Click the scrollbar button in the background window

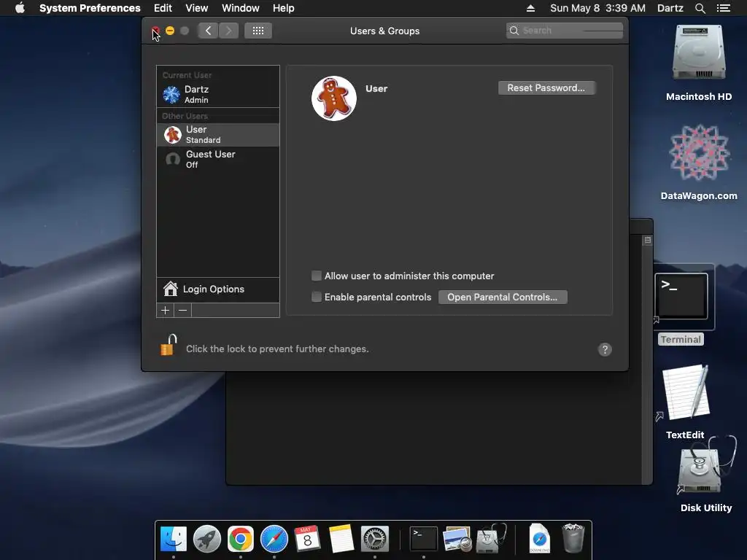coord(648,241)
